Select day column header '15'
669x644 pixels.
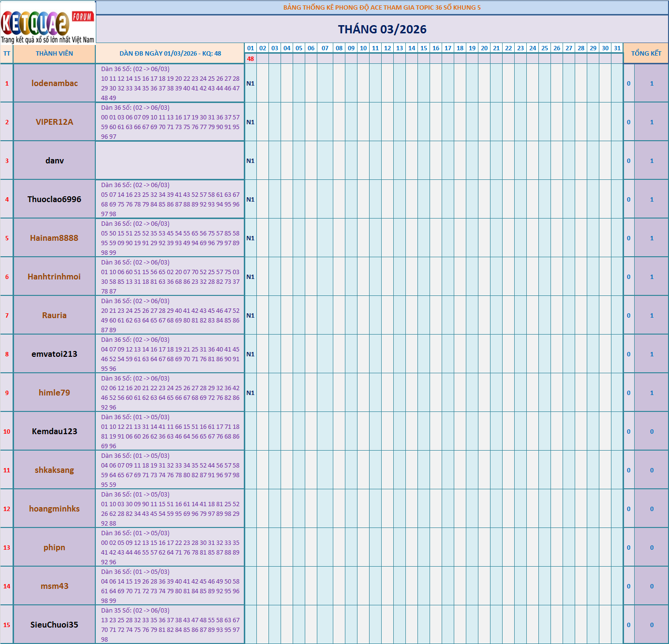pyautogui.click(x=423, y=48)
